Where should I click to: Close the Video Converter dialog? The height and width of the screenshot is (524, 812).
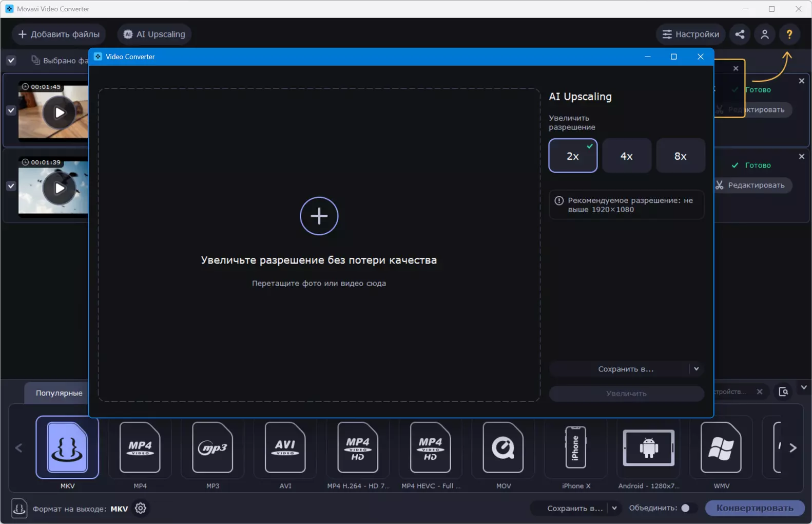point(700,57)
